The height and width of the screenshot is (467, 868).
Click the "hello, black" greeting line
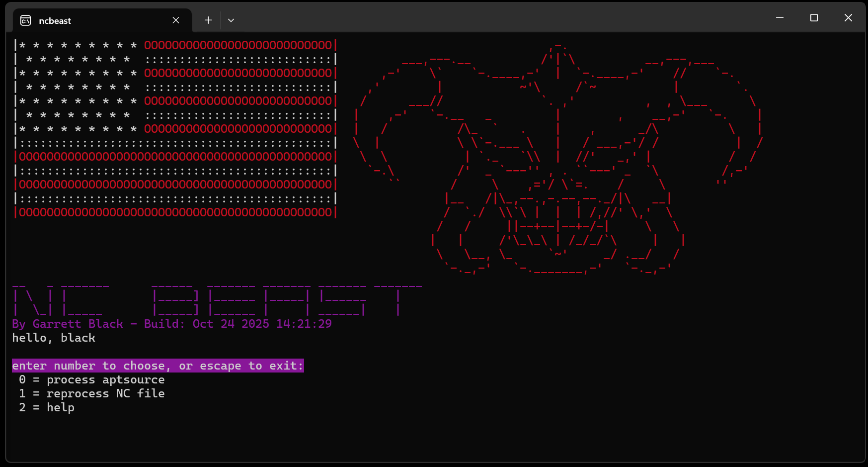click(54, 338)
